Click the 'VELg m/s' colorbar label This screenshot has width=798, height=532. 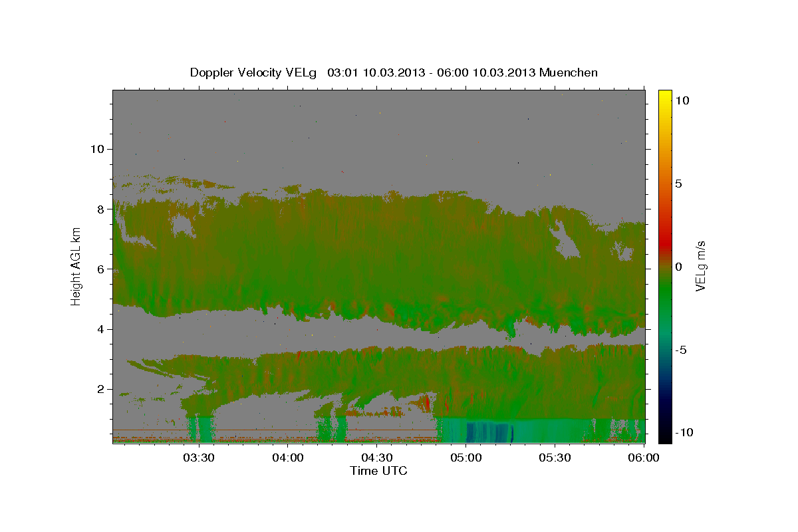(700, 267)
